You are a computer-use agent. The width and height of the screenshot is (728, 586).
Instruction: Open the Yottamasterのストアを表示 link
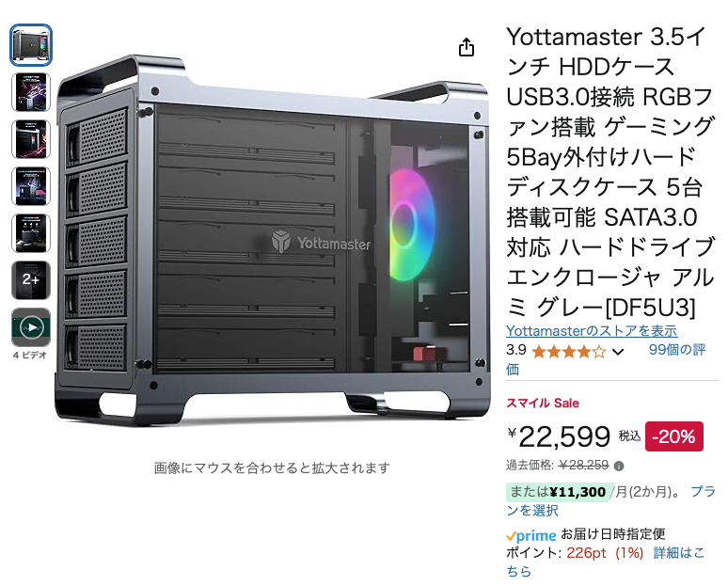pyautogui.click(x=592, y=331)
